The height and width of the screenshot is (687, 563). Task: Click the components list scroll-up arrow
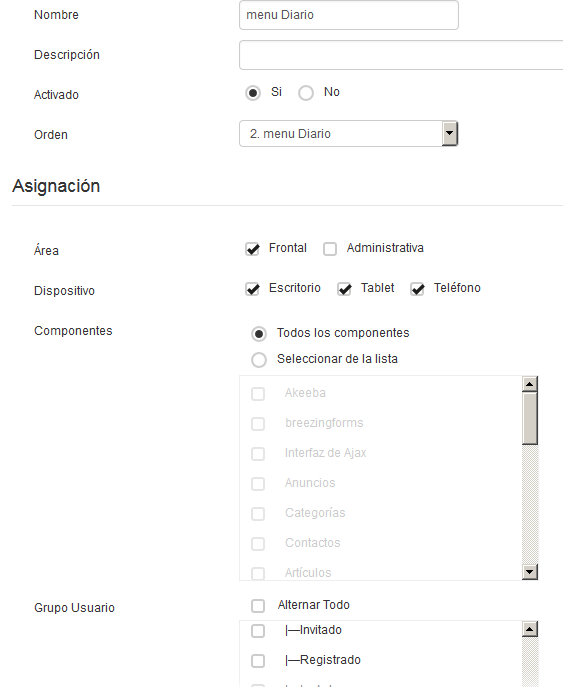click(x=530, y=384)
